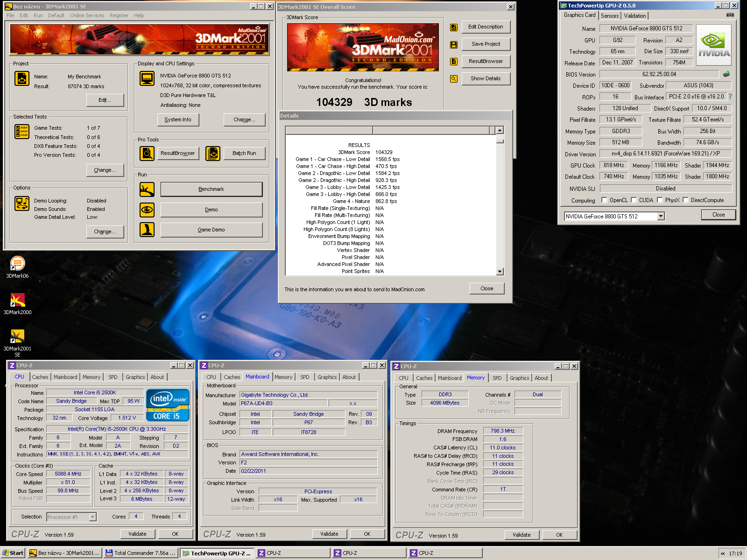This screenshot has height=560, width=747.
Task: Open the SPD tab in Mainboard CPU-Z window
Action: coord(305,377)
